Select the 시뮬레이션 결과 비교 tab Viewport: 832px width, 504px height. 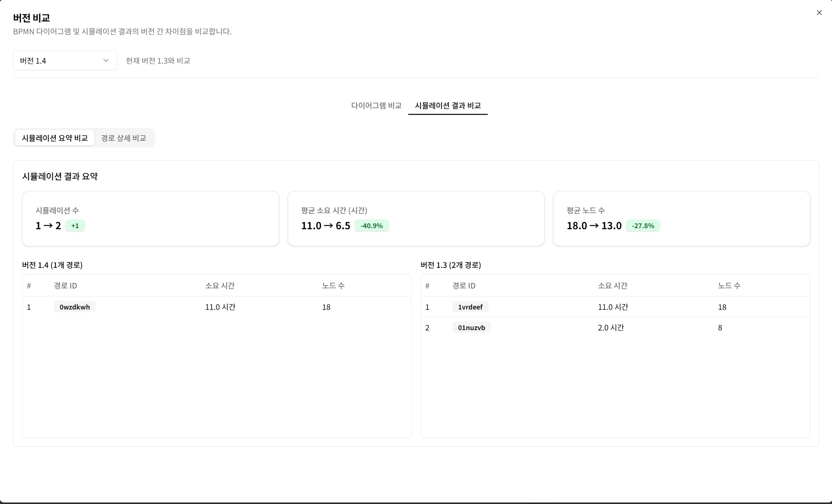click(x=447, y=106)
